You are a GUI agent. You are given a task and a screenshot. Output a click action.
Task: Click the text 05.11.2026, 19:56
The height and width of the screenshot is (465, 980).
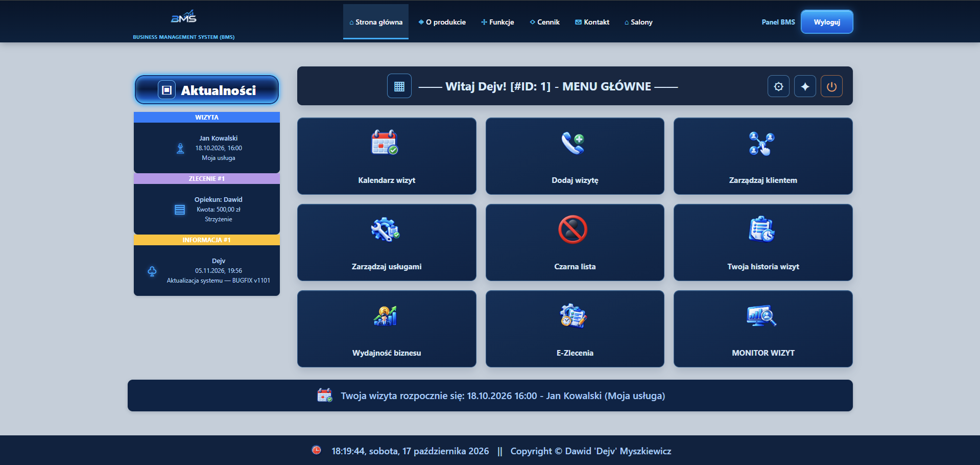tap(219, 271)
